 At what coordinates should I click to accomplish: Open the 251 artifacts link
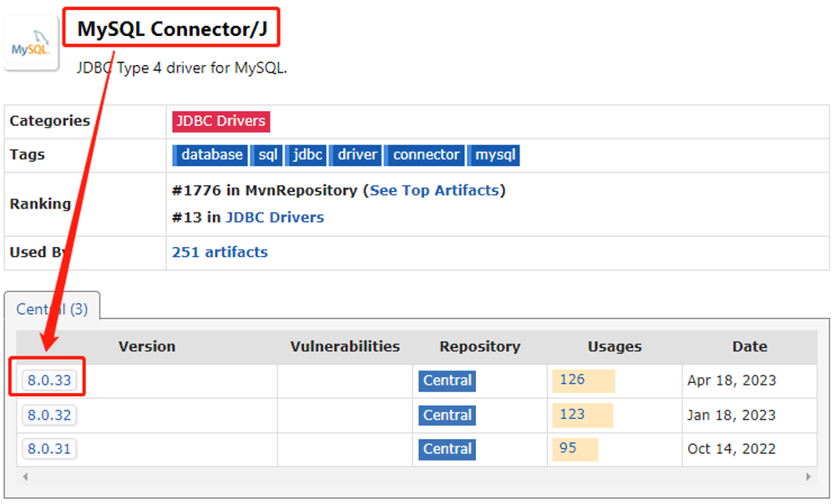pyautogui.click(x=220, y=252)
